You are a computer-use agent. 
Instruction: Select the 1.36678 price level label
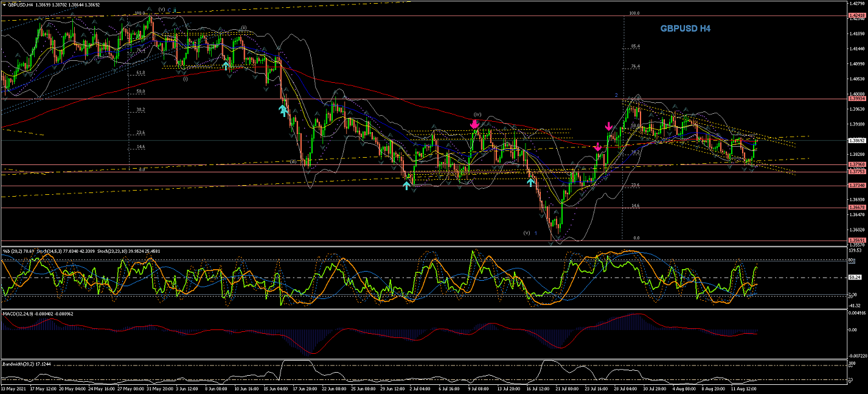(x=856, y=208)
